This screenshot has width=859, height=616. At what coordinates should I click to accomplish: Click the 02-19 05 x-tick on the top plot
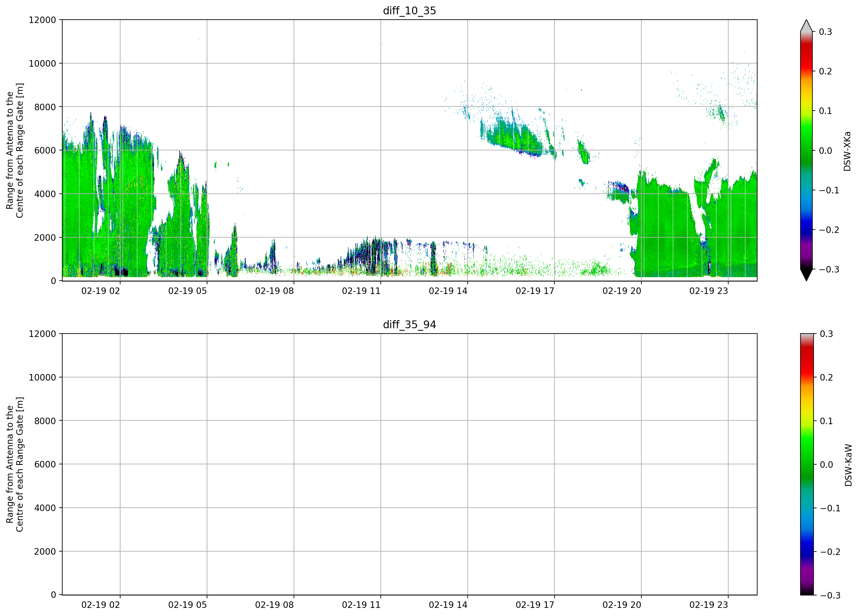[x=187, y=291]
